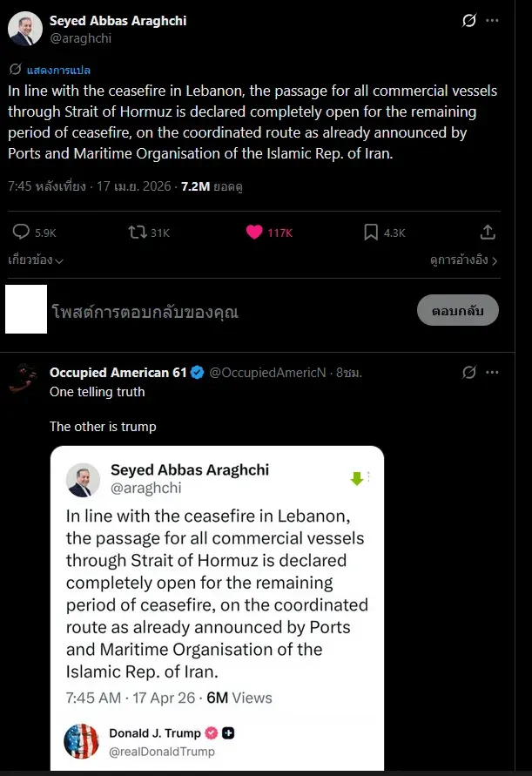The width and height of the screenshot is (532, 776).
Task: Click the blue verified badge beside Occupied American 61
Action: (198, 373)
